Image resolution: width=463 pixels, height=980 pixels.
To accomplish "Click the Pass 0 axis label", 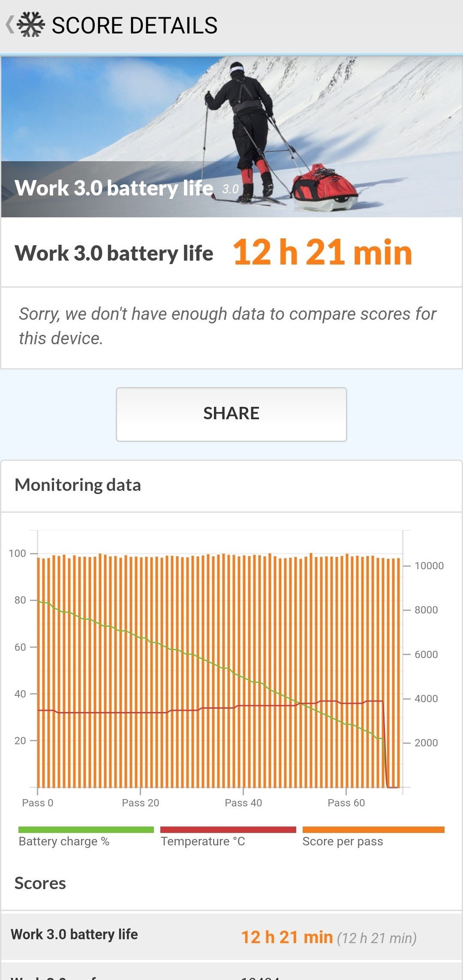I will 38,803.
